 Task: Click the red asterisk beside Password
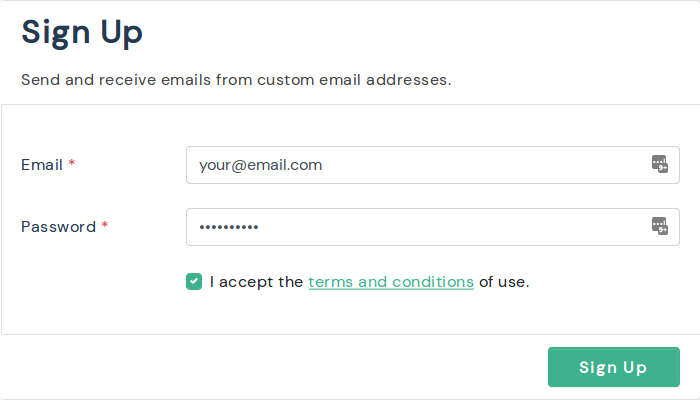tap(105, 227)
